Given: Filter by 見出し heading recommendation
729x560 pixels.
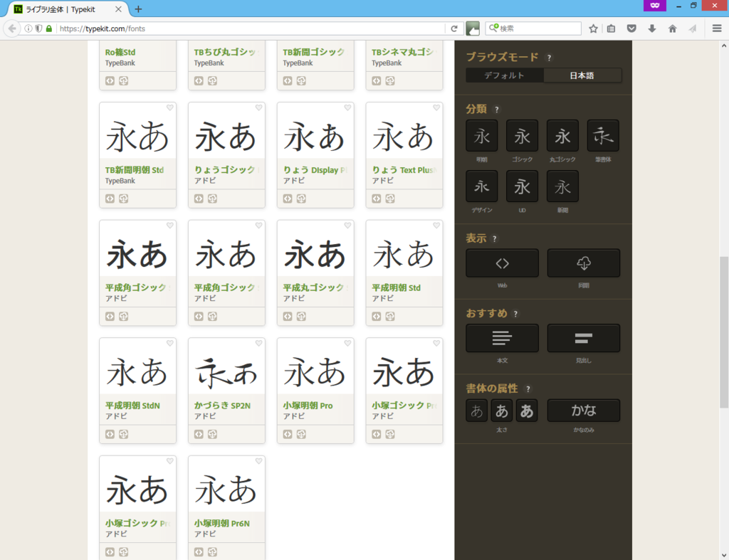Looking at the screenshot, I should (x=584, y=338).
